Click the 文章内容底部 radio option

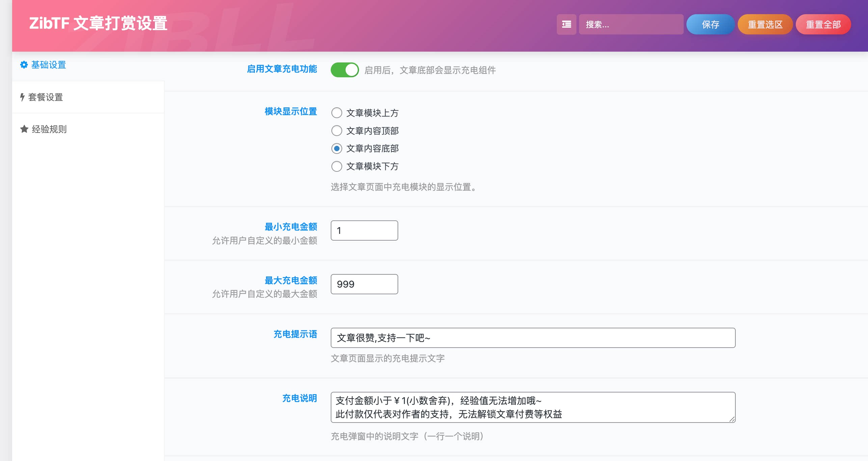(x=336, y=148)
